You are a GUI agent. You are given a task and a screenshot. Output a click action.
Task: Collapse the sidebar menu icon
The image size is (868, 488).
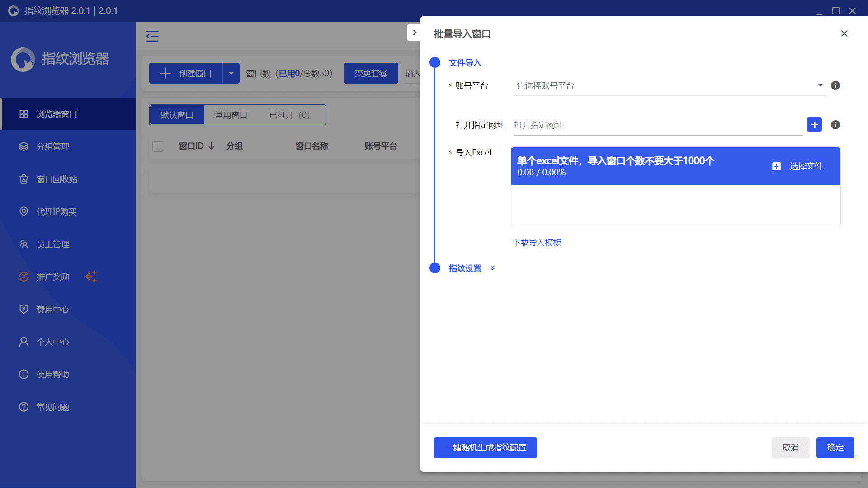[x=152, y=36]
